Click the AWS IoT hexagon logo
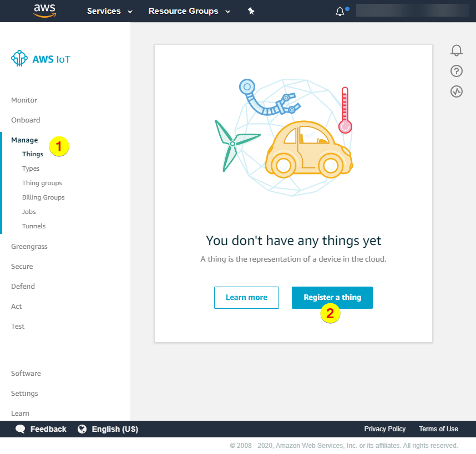The height and width of the screenshot is (454, 476). [19, 58]
